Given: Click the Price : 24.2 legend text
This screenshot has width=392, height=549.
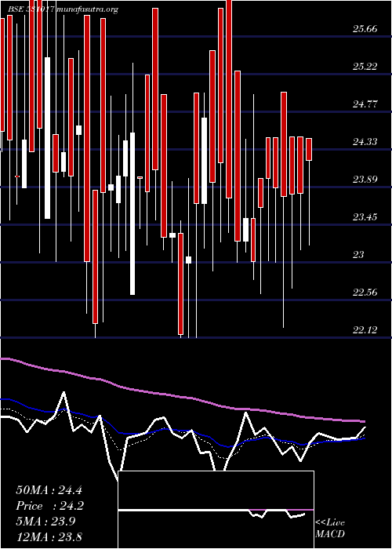Looking at the screenshot, I should 49,506.
